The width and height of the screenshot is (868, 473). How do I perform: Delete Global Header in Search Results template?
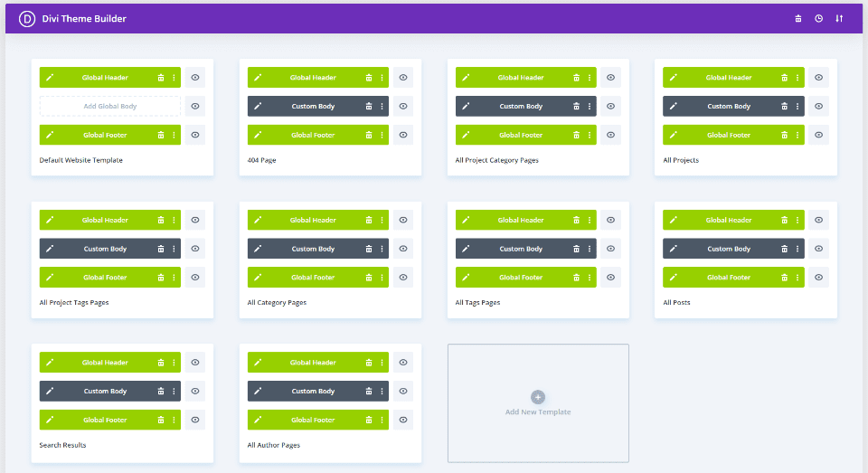tap(161, 363)
